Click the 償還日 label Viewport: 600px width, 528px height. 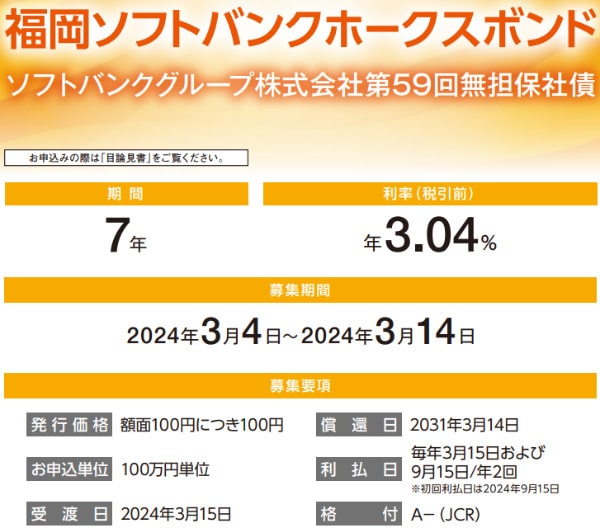tap(359, 425)
